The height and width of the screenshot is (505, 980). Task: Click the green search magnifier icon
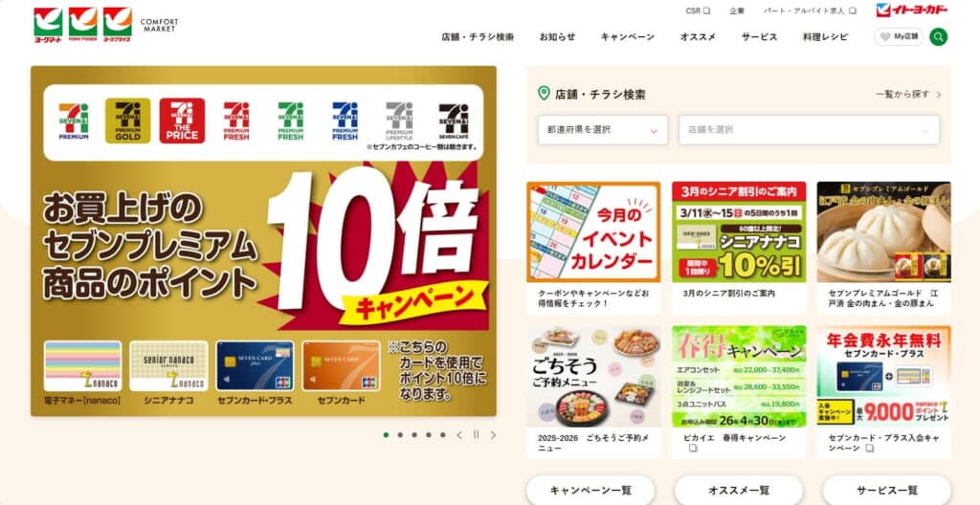pyautogui.click(x=938, y=37)
